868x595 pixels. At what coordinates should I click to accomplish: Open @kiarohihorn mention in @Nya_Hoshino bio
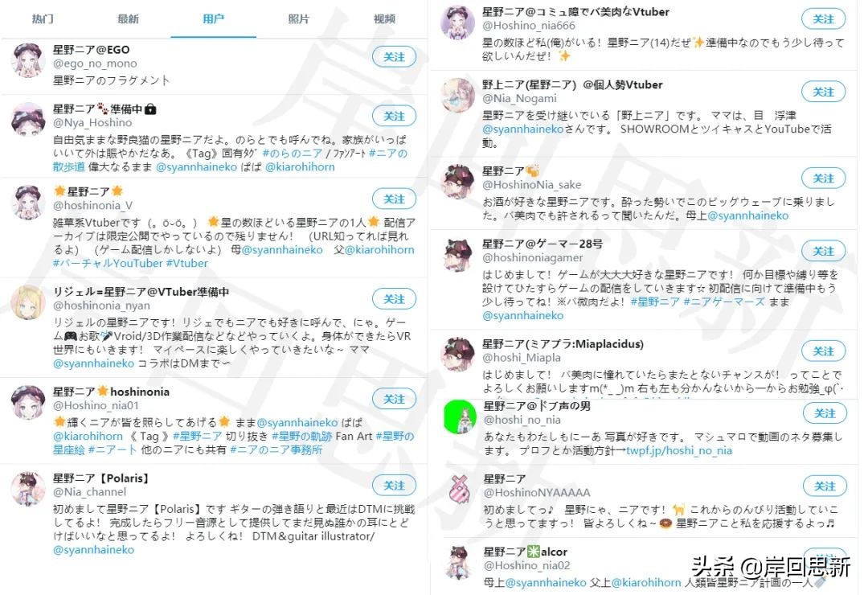[x=300, y=167]
